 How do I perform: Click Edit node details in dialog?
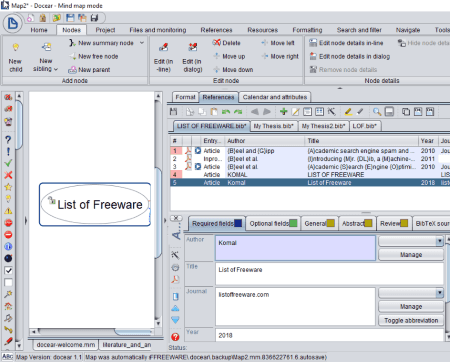[x=350, y=56]
